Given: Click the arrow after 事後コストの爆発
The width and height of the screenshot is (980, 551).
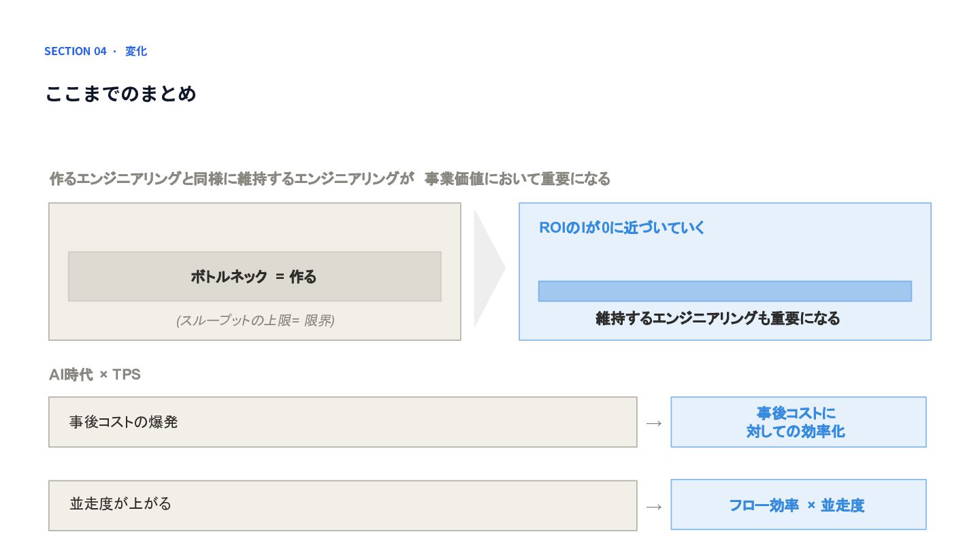Looking at the screenshot, I should [x=654, y=423].
